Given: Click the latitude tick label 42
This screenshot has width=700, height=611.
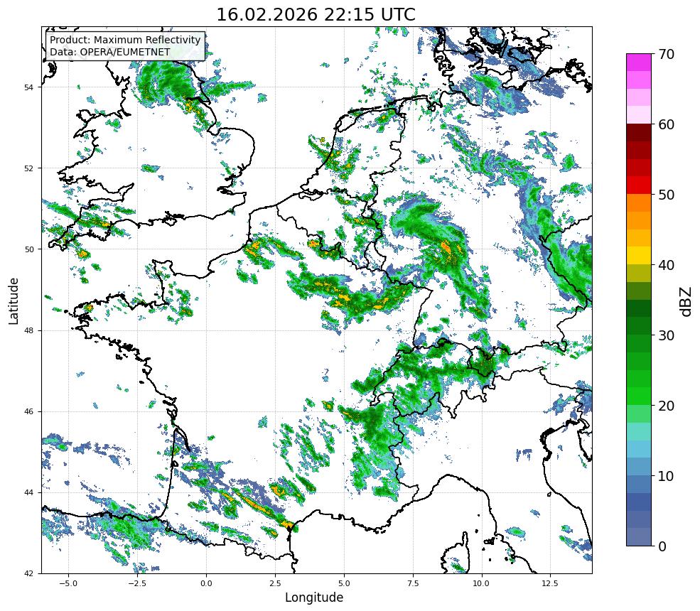Looking at the screenshot, I should [28, 573].
